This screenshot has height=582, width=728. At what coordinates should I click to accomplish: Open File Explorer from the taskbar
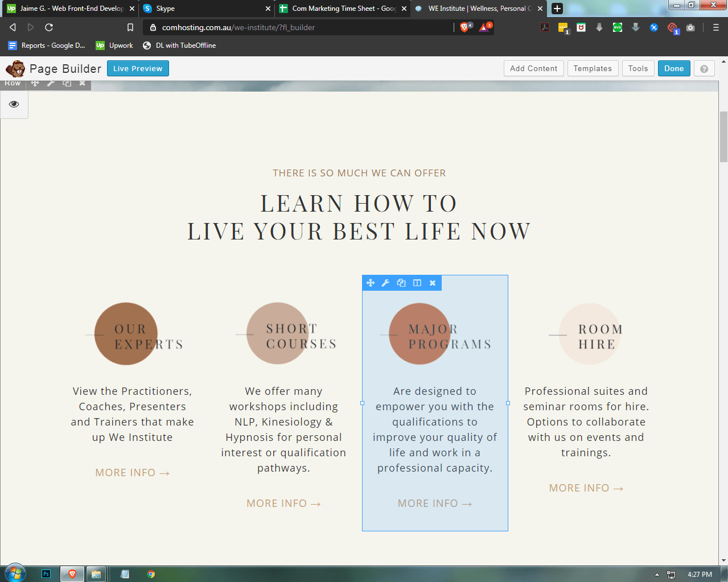(96, 574)
